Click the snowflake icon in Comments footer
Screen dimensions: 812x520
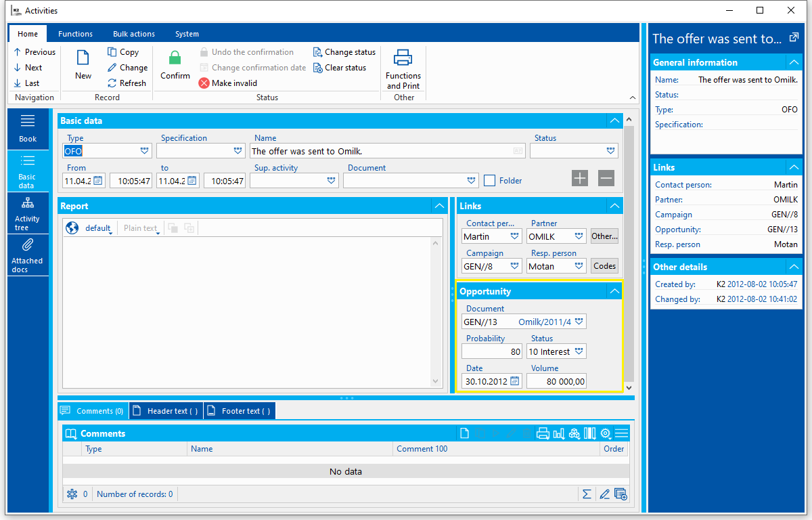(x=72, y=494)
